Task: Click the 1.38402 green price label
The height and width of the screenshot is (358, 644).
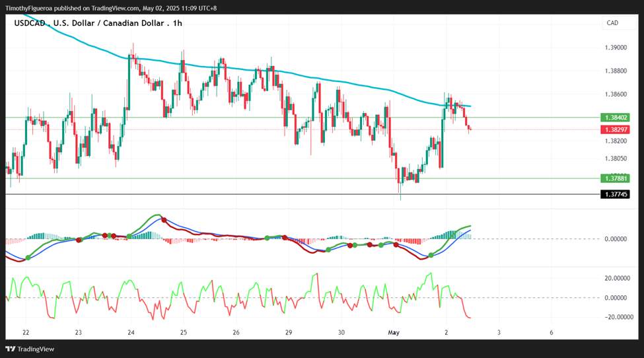Action: [615, 118]
